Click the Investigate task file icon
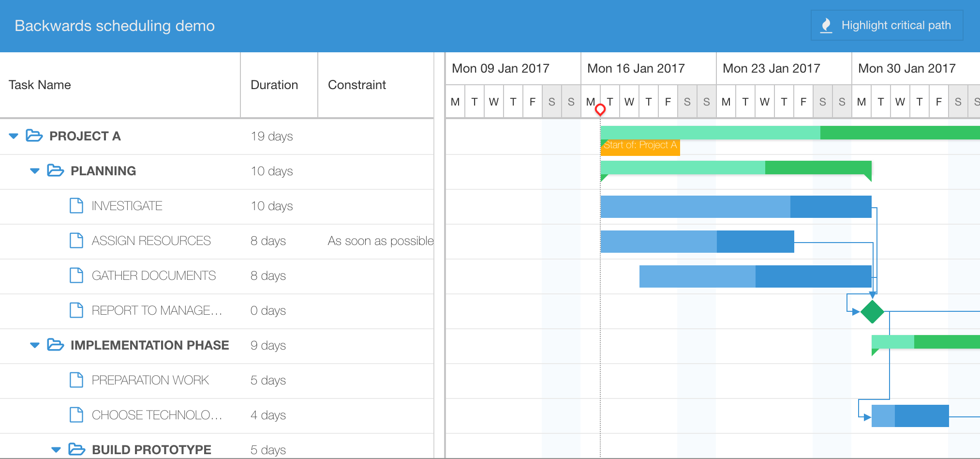 76,206
